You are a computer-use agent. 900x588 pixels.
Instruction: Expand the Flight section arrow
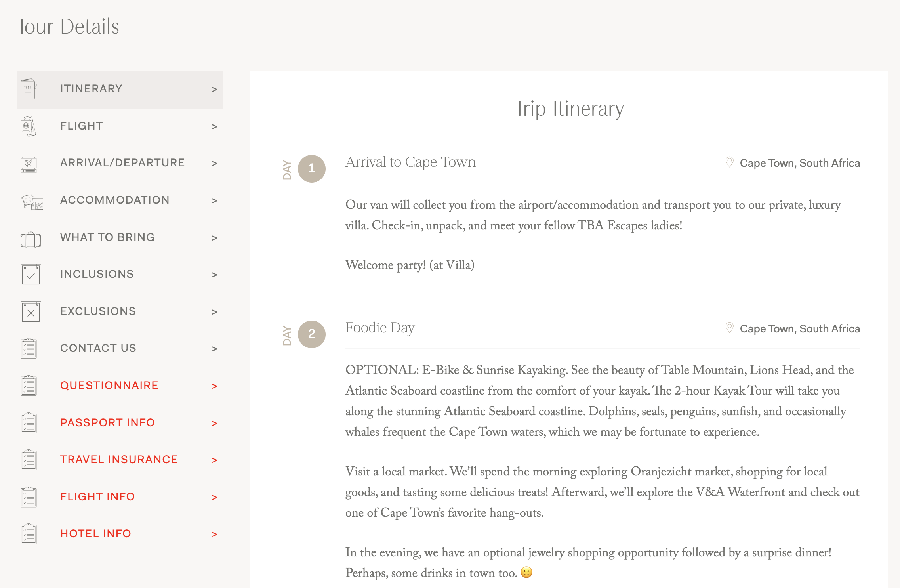click(x=214, y=127)
